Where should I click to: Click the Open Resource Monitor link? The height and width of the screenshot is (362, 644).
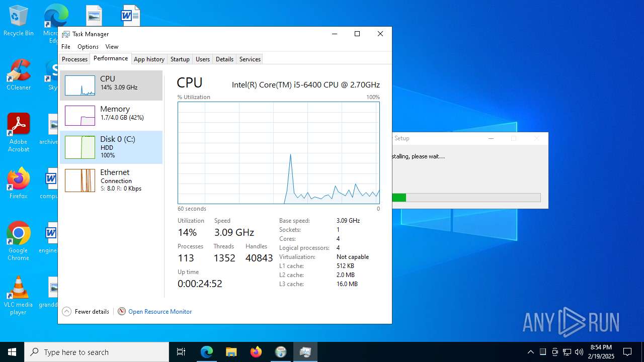[160, 312]
